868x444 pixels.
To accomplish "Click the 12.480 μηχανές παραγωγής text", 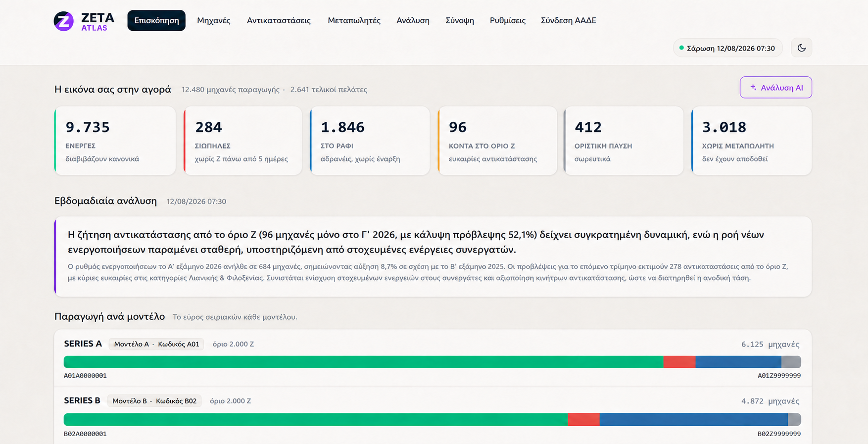I will point(230,90).
